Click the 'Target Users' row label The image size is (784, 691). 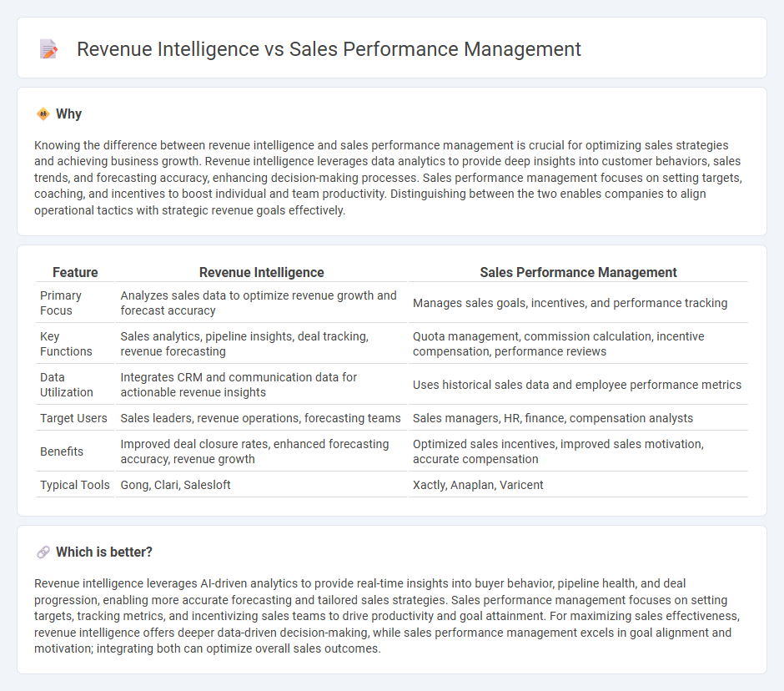73,418
